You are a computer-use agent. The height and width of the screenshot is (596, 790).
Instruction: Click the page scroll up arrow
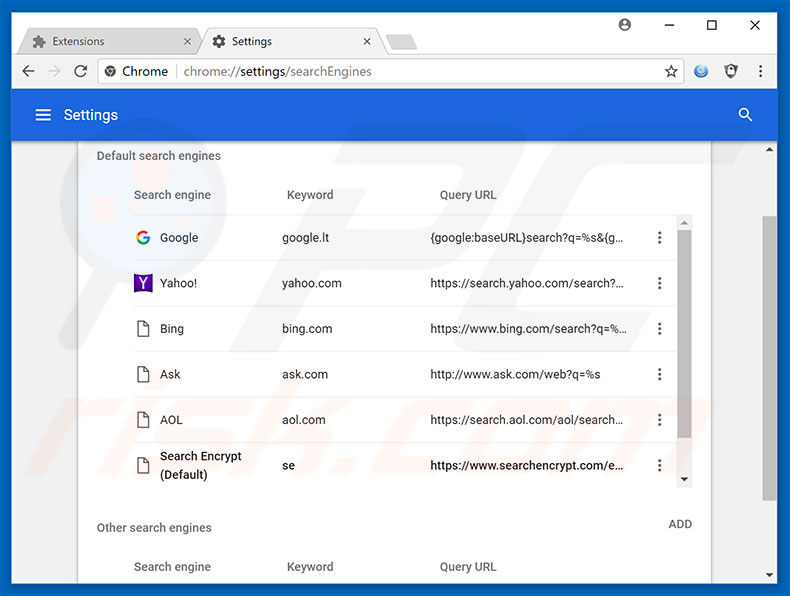point(769,150)
